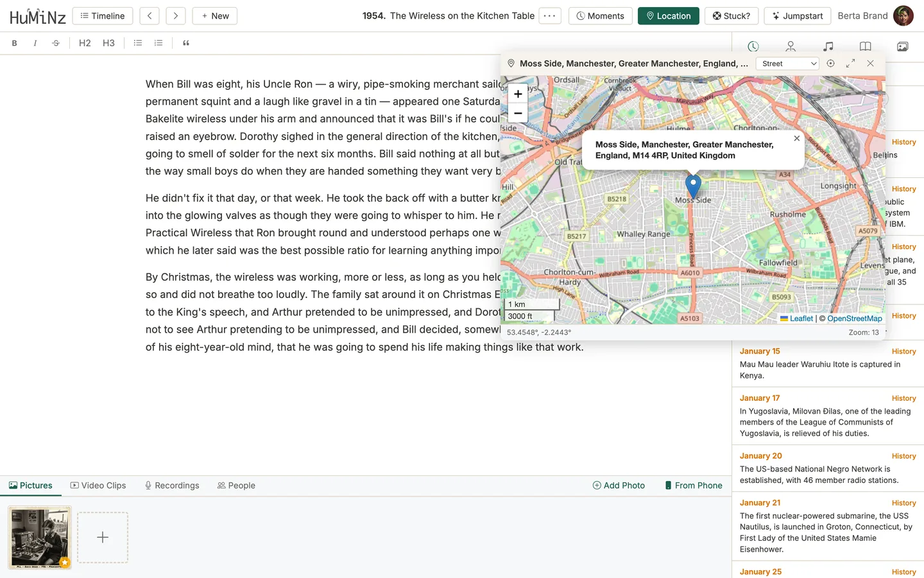
Task: Open the book panel icon
Action: (x=866, y=46)
